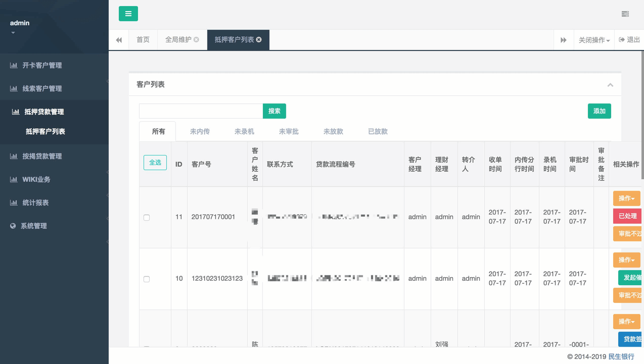Image resolution: width=644 pixels, height=364 pixels.
Task: Open the 关闭操作 dropdown
Action: pos(594,40)
